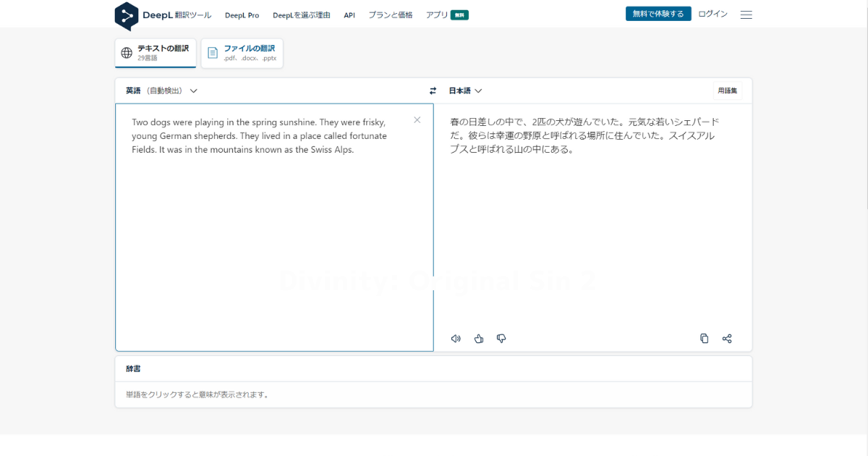Swap source and target languages
Image resolution: width=868 pixels, height=456 pixels.
click(x=433, y=90)
